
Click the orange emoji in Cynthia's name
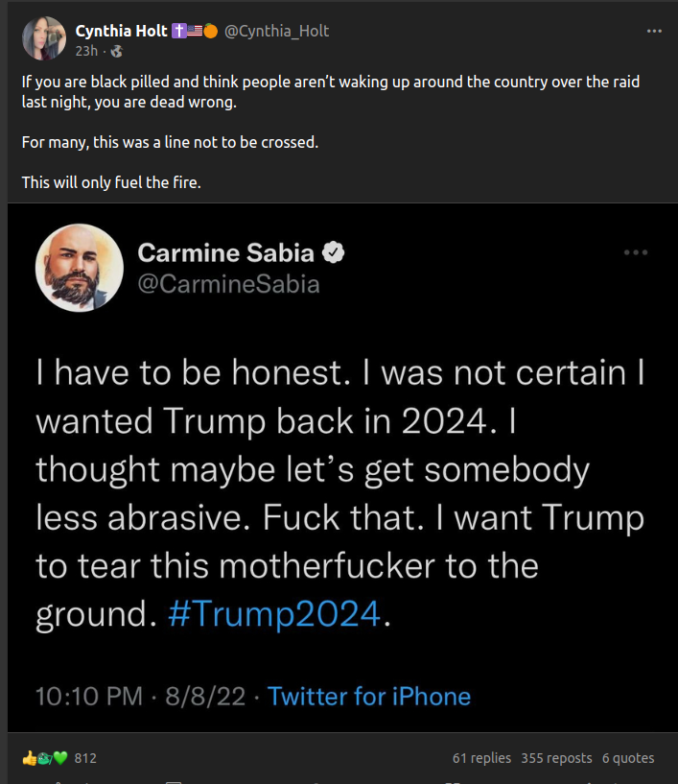click(211, 31)
